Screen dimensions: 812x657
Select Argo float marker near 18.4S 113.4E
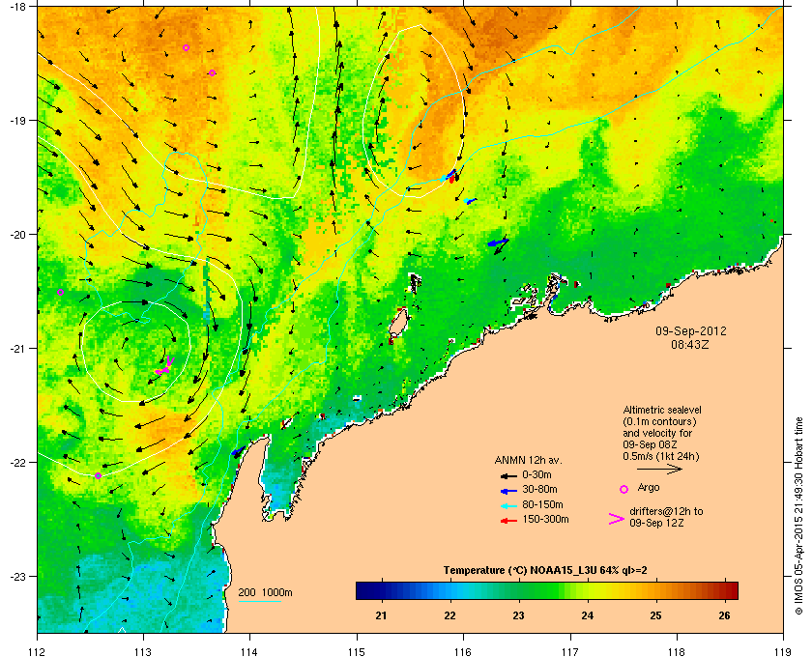click(x=186, y=47)
